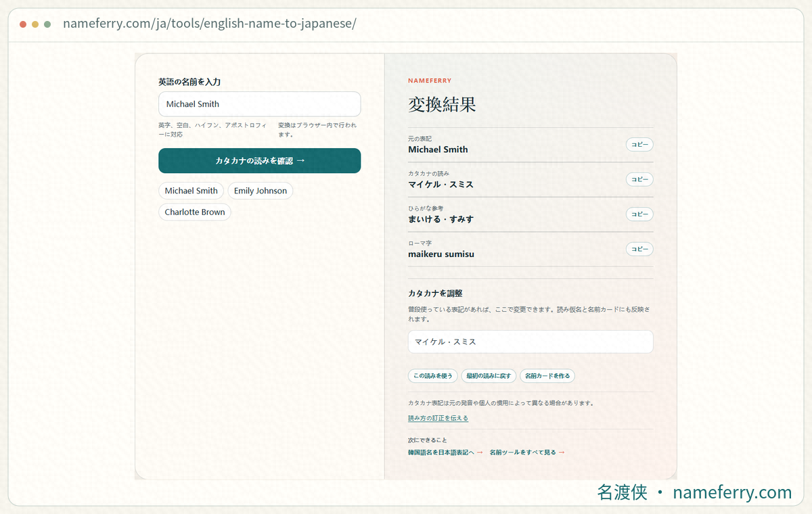Select the Emily Johnson sample chip
812x514 pixels.
(x=261, y=191)
